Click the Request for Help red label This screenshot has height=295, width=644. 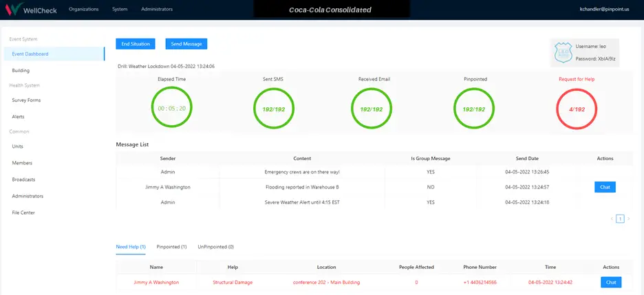(x=577, y=79)
